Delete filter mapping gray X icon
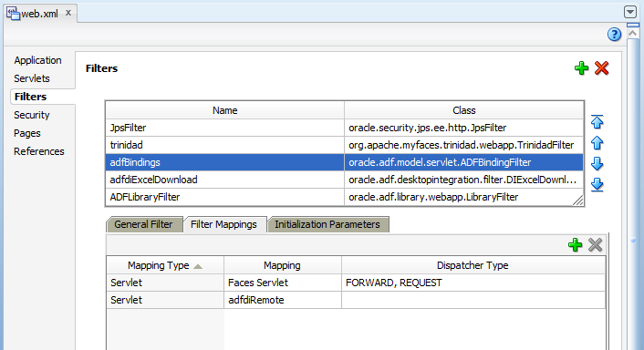 pos(595,245)
